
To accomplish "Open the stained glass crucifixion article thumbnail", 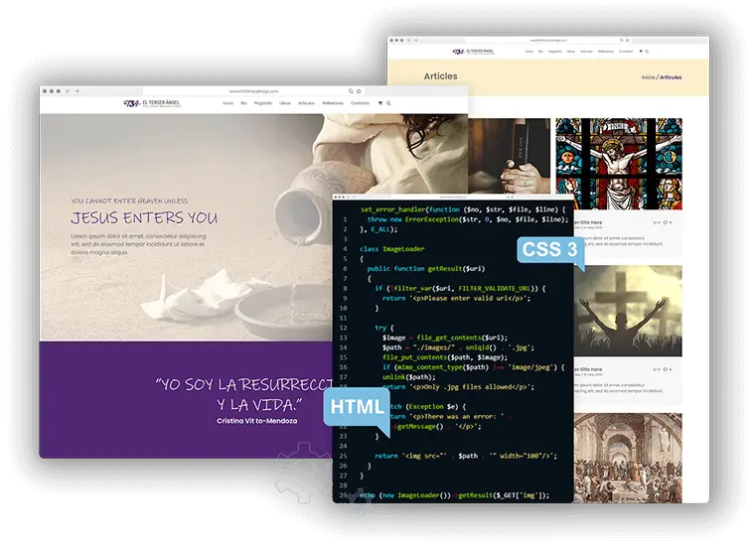I will pyautogui.click(x=619, y=164).
